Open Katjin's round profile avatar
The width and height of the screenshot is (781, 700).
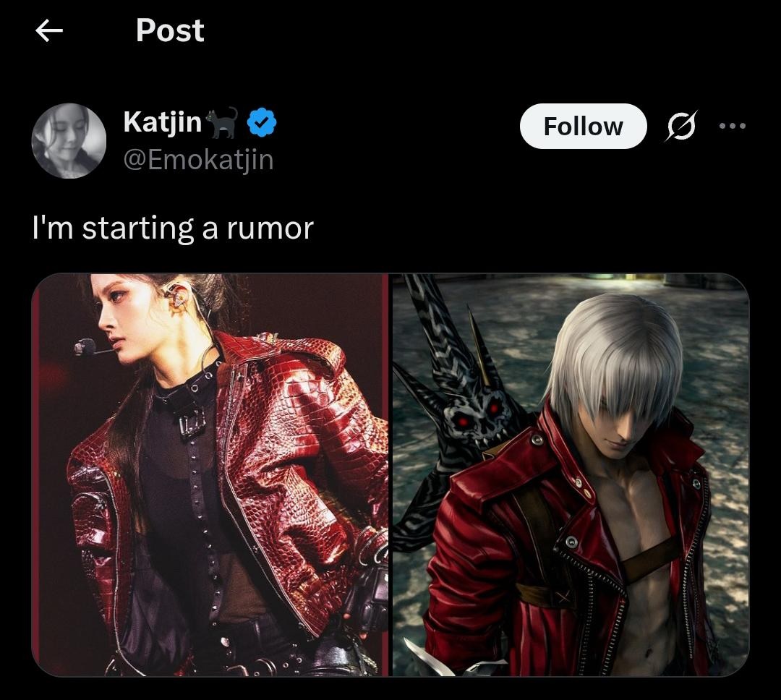point(69,140)
